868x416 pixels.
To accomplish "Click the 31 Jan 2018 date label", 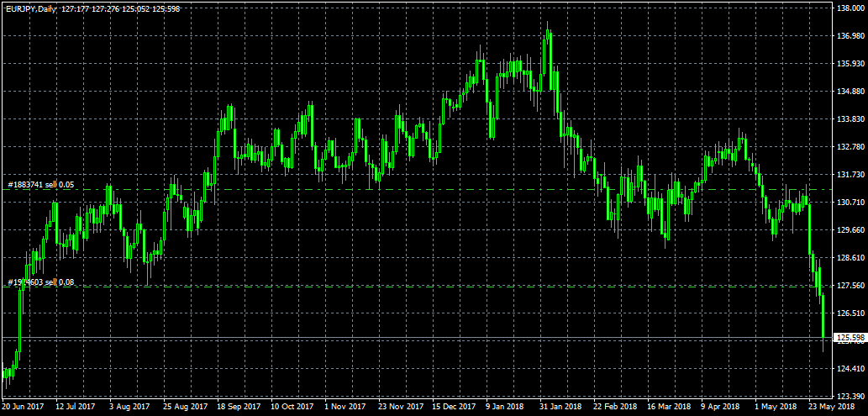I will [x=560, y=407].
